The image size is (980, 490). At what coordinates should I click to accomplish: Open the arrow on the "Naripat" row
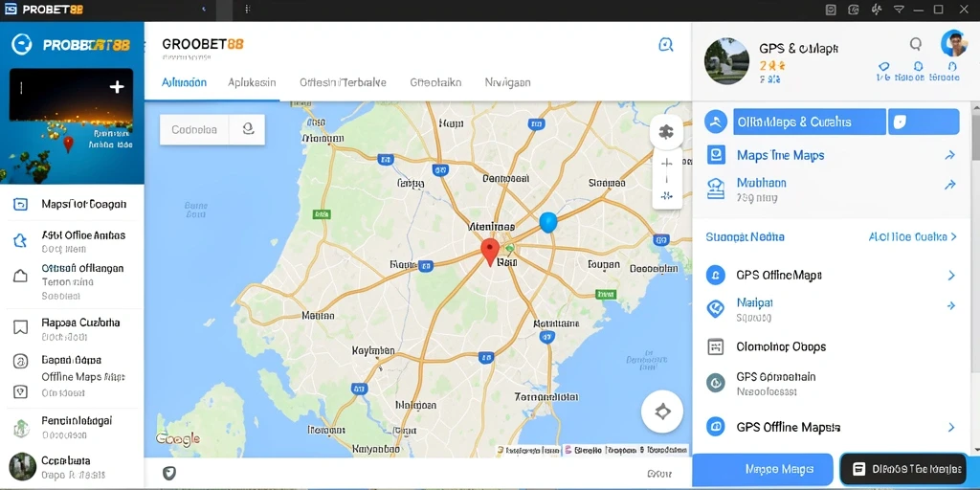[x=950, y=305]
